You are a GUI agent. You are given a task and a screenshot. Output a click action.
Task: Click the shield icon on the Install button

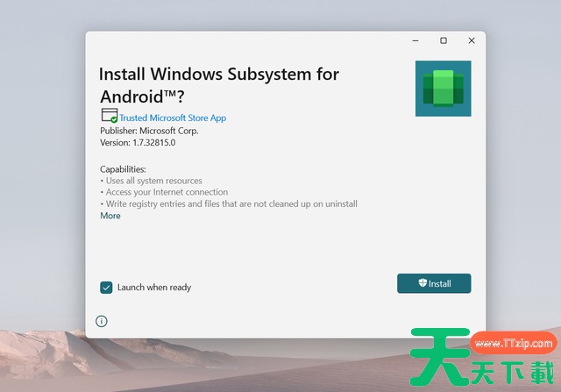422,283
